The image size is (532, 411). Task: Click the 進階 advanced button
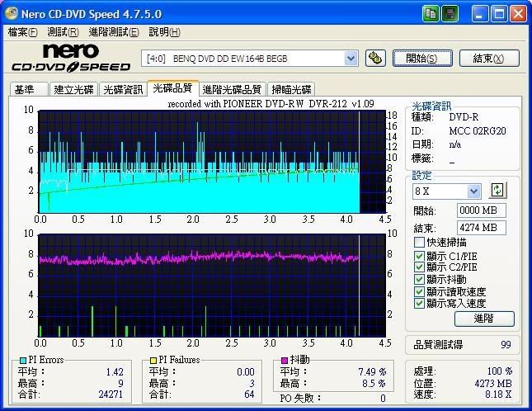(484, 319)
